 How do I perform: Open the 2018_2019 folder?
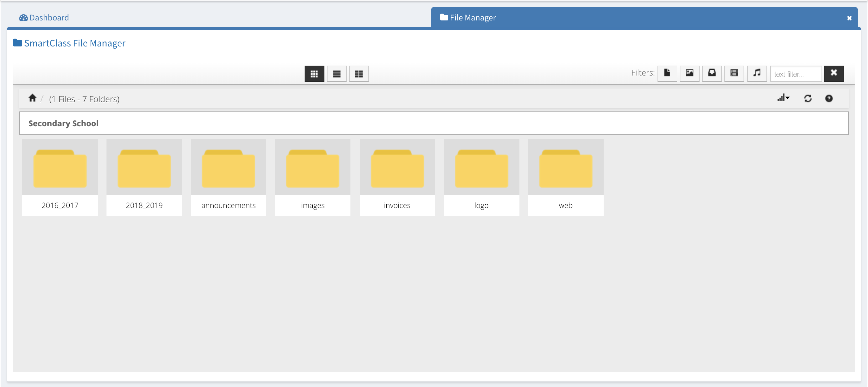tap(144, 177)
